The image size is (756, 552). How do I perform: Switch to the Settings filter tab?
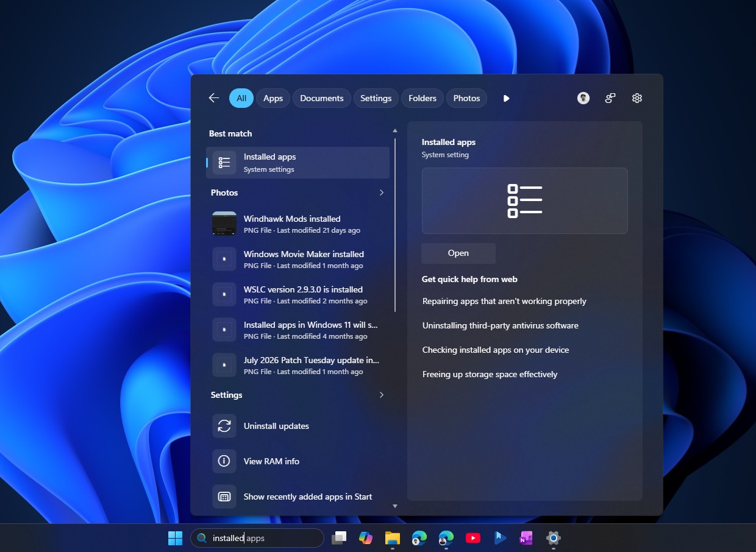376,98
